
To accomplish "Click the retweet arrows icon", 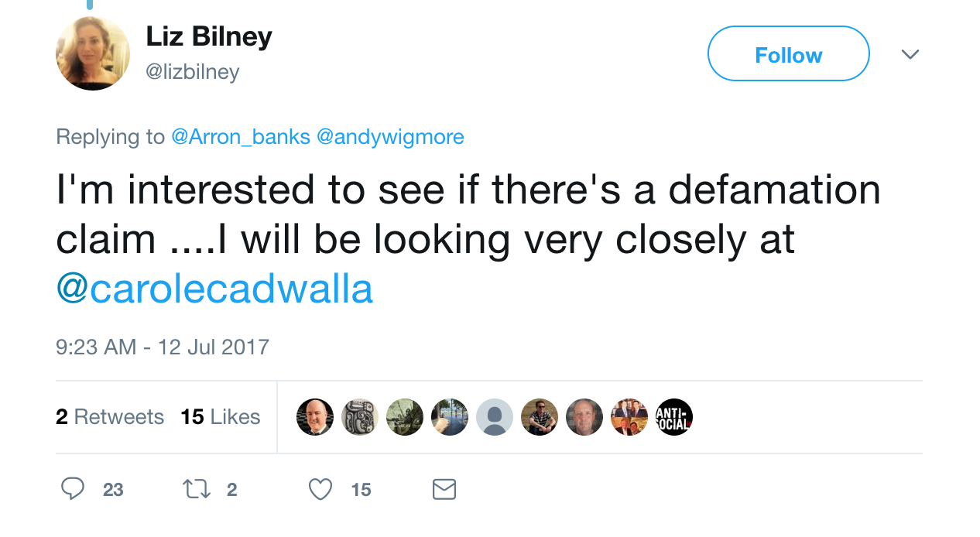I will coord(194,489).
